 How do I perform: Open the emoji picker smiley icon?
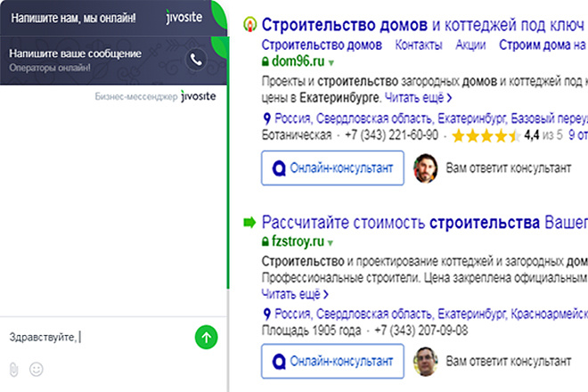coord(37,369)
